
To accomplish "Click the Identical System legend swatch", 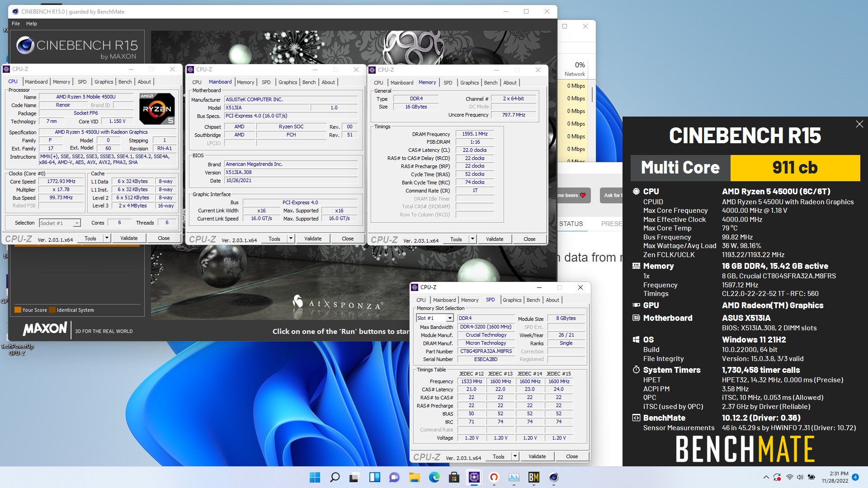I will point(52,310).
